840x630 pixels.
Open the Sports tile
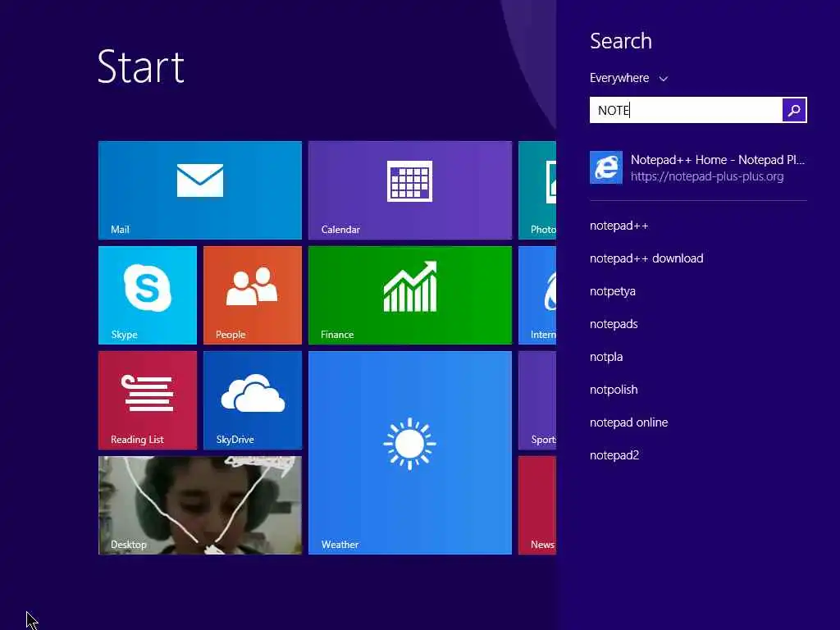click(x=537, y=400)
